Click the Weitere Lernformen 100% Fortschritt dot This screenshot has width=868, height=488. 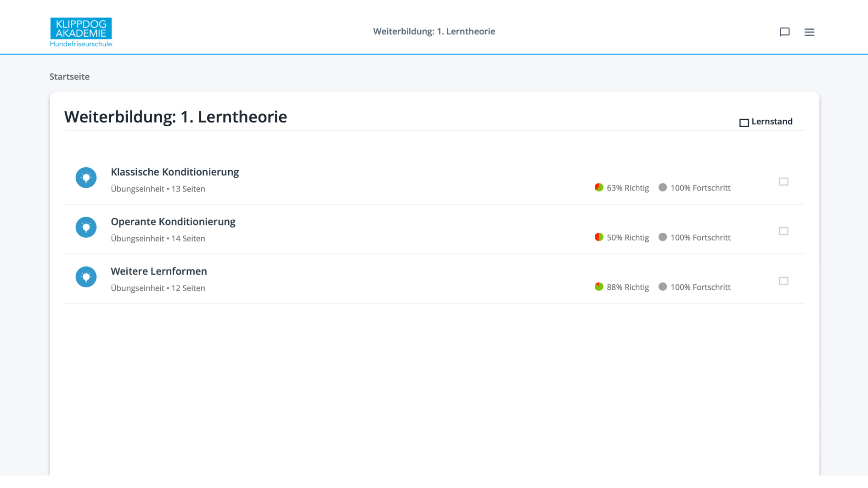tap(663, 286)
